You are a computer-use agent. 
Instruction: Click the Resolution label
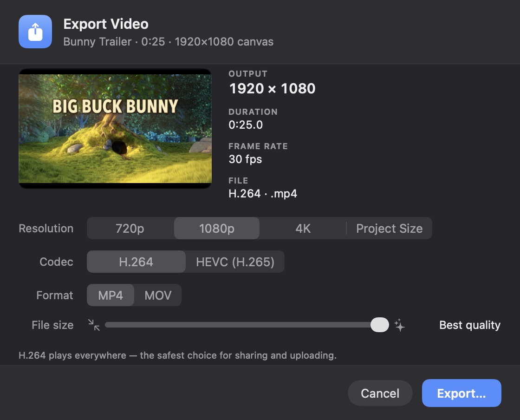pyautogui.click(x=46, y=228)
